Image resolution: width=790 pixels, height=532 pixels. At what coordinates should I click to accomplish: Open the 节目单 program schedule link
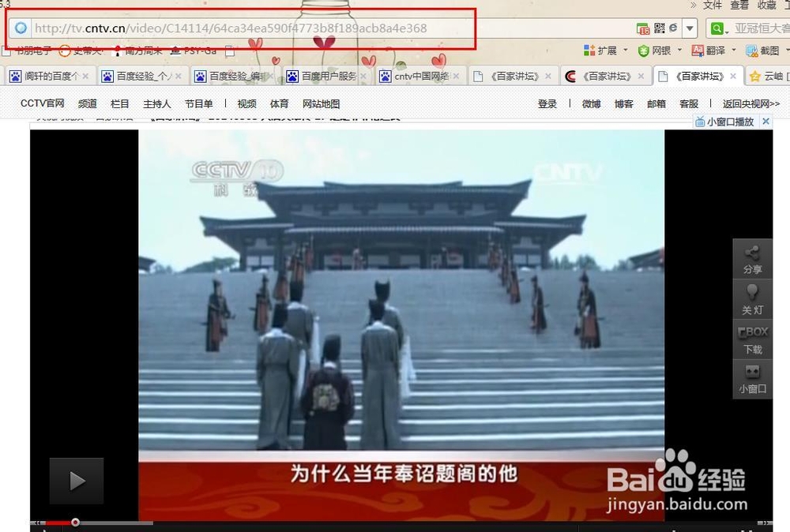198,103
